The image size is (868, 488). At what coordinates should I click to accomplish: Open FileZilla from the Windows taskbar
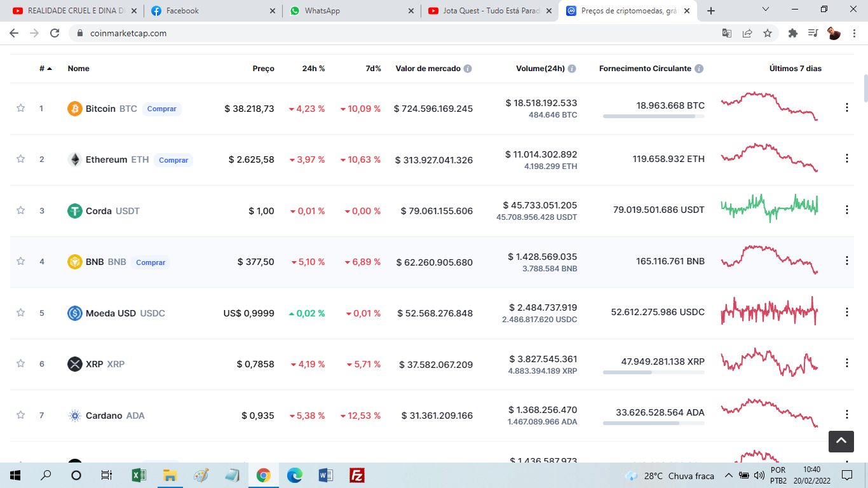(x=357, y=475)
